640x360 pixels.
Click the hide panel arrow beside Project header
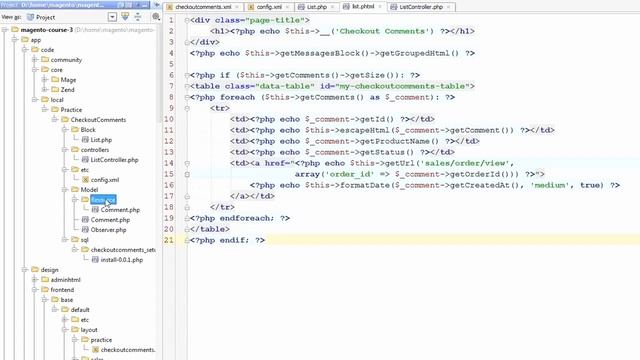[x=156, y=5]
